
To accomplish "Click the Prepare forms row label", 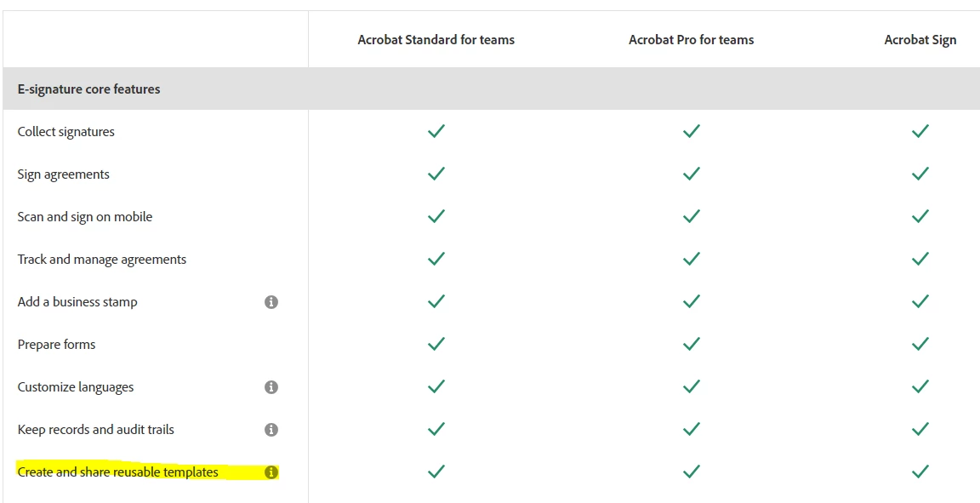I will click(56, 345).
